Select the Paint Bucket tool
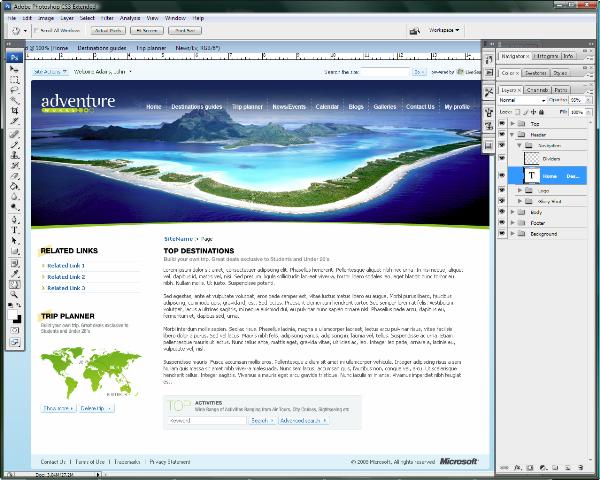600x480 pixels. [14, 186]
